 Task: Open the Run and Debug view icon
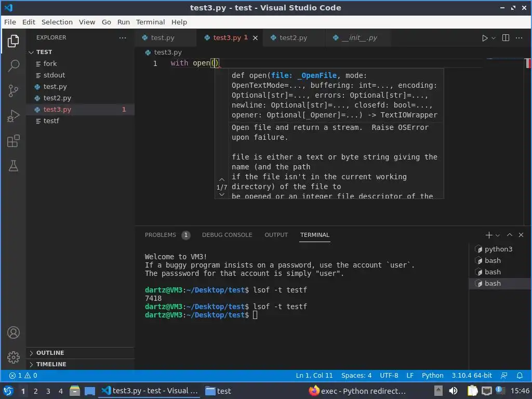tap(13, 116)
